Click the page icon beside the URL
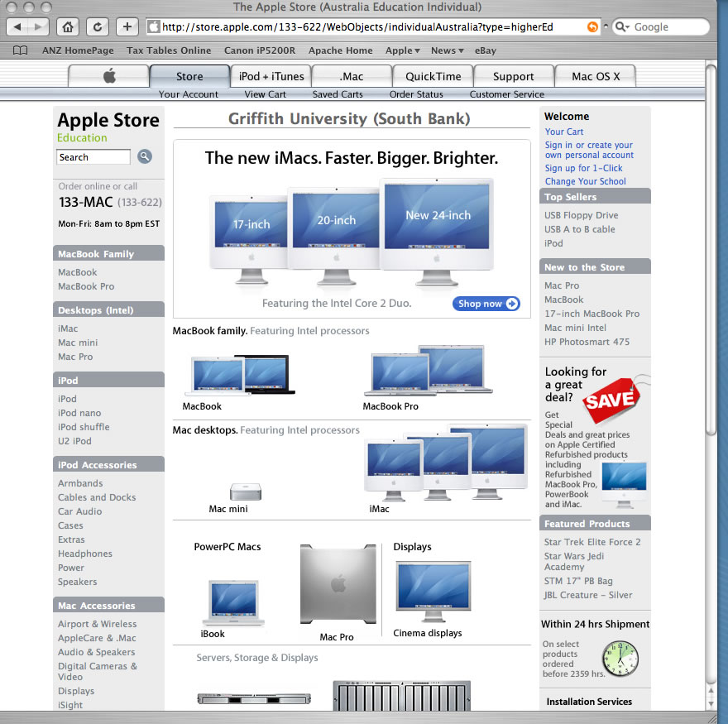Screen dimensions: 728x724 pos(153,27)
